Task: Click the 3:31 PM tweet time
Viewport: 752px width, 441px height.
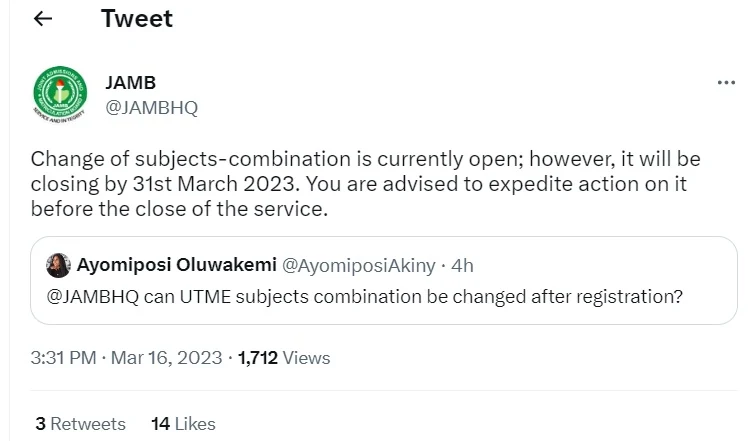Action: 65,357
